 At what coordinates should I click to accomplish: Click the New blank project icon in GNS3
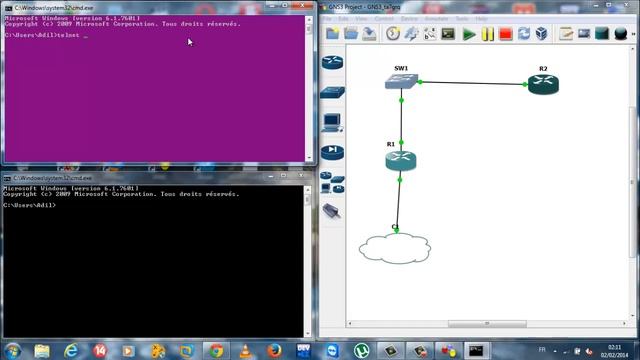[332, 33]
